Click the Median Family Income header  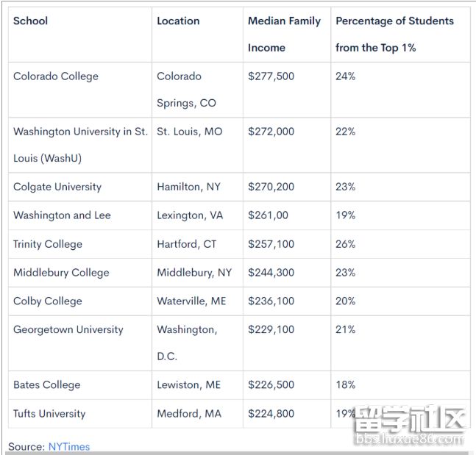(284, 34)
